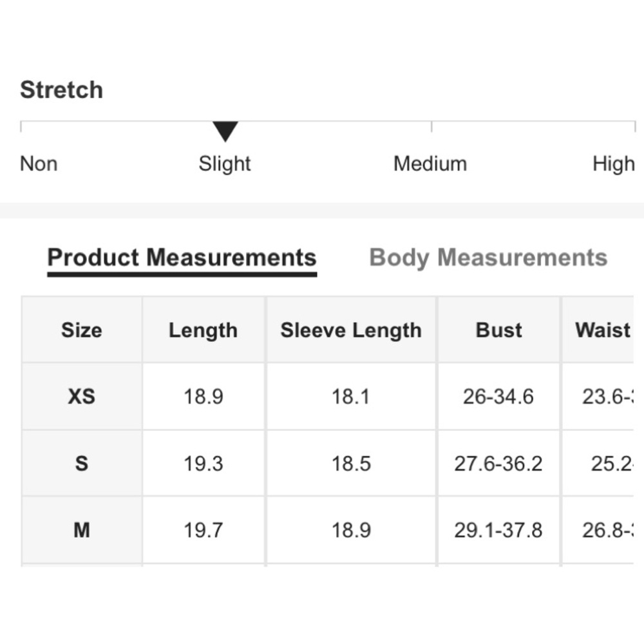644x644 pixels.
Task: Click the M bust value 29.1-37.8
Action: coord(498,530)
